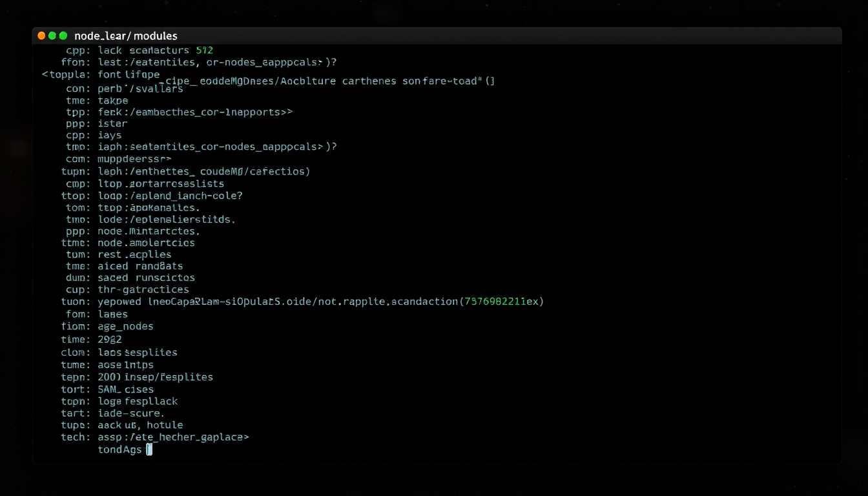Click the time value '2982'
This screenshot has height=496, width=868.
click(110, 339)
